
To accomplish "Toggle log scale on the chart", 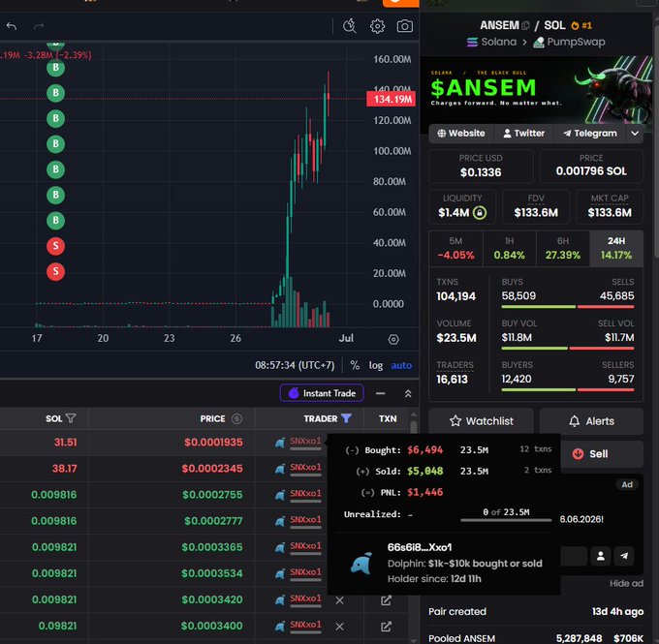I will pos(376,365).
